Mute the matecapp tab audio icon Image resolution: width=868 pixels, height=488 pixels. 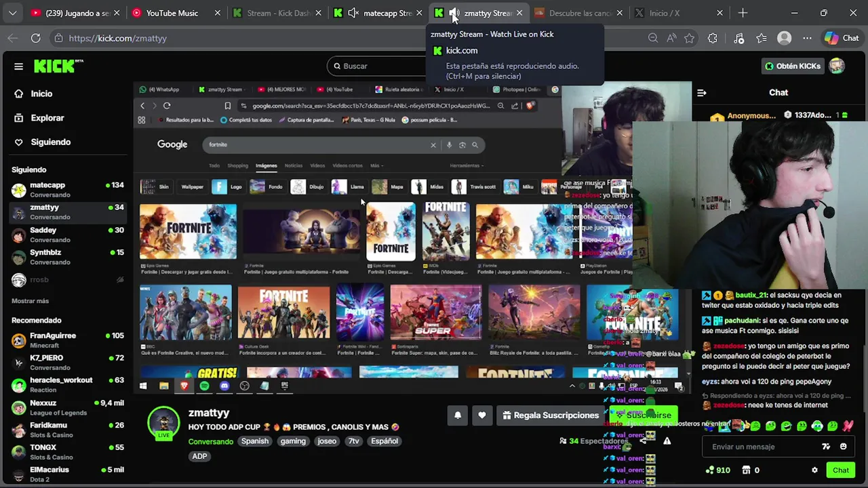(x=353, y=13)
